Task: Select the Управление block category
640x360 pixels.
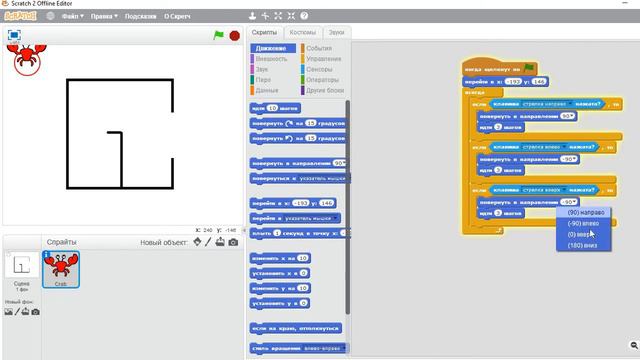Action: point(323,59)
